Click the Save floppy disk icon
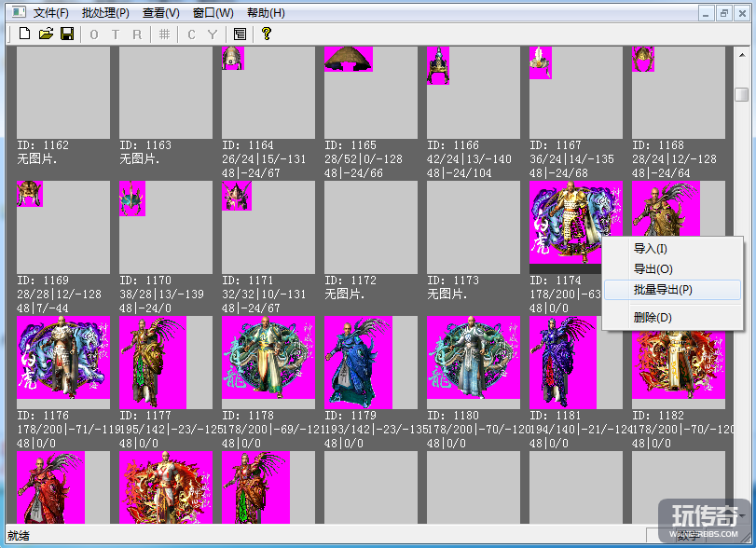The image size is (756, 548). [67, 34]
